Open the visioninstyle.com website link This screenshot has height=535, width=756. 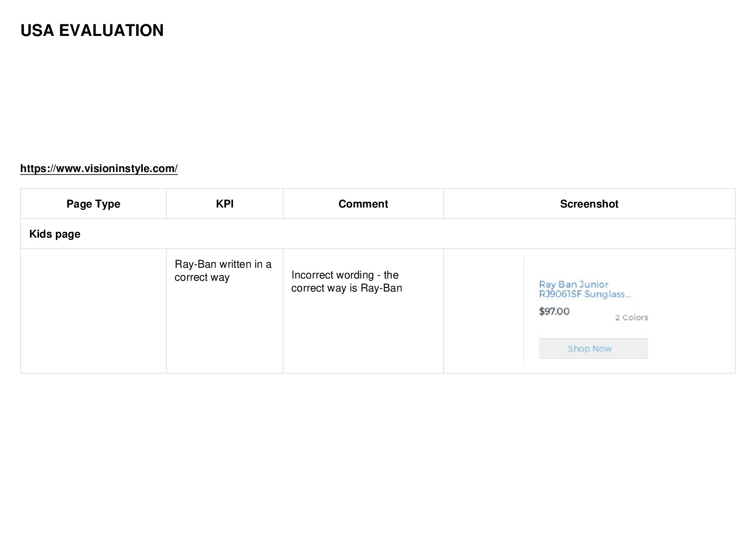pyautogui.click(x=99, y=168)
